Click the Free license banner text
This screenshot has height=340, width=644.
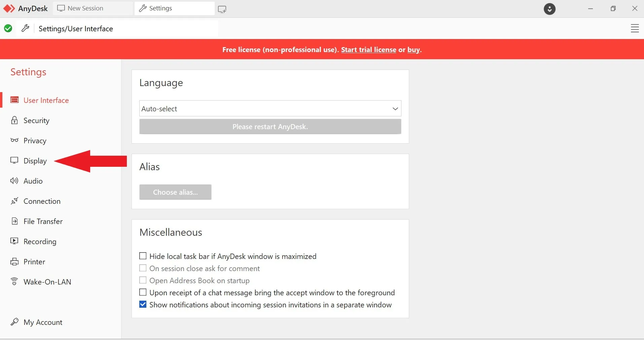[x=280, y=50]
